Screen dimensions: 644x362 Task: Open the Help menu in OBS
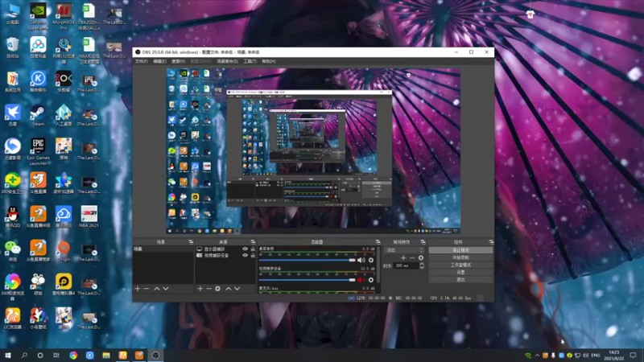[269, 61]
